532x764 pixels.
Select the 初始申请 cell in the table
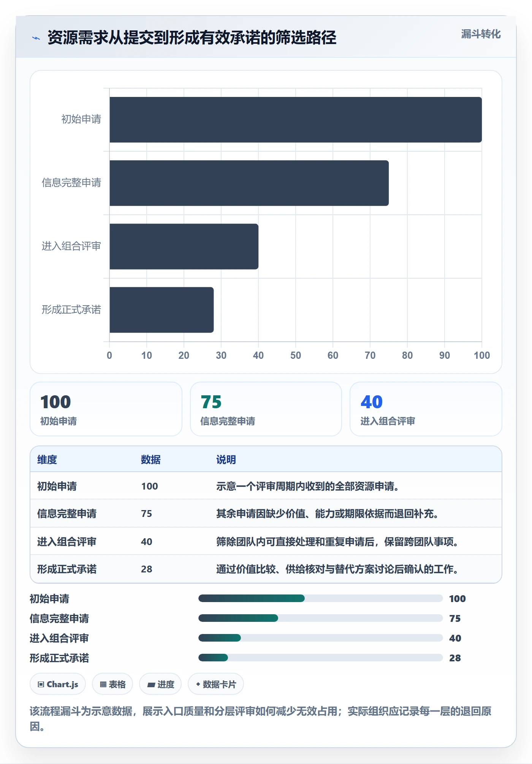[57, 486]
